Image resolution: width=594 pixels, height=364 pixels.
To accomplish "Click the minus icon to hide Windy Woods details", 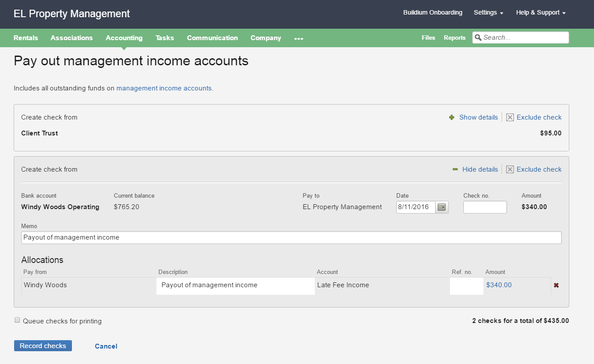I will click(455, 169).
